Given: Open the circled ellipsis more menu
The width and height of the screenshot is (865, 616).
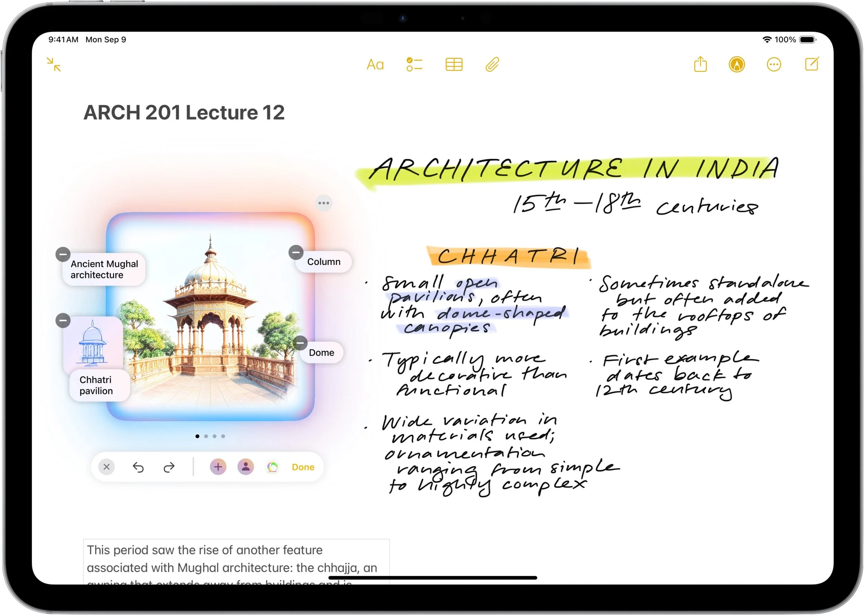Looking at the screenshot, I should click(x=774, y=64).
